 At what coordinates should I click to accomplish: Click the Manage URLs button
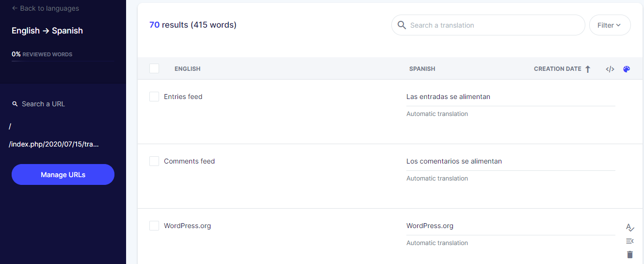63,175
